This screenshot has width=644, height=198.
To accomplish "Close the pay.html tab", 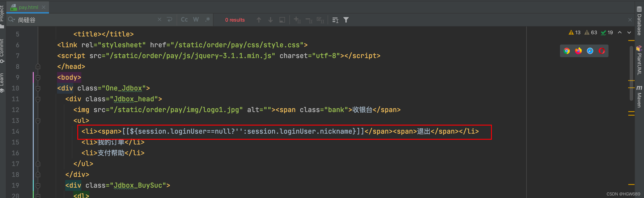I will (44, 7).
